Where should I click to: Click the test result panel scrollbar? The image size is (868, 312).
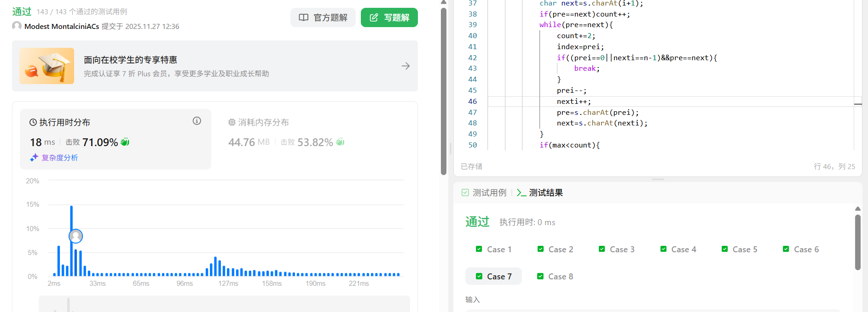tap(858, 242)
